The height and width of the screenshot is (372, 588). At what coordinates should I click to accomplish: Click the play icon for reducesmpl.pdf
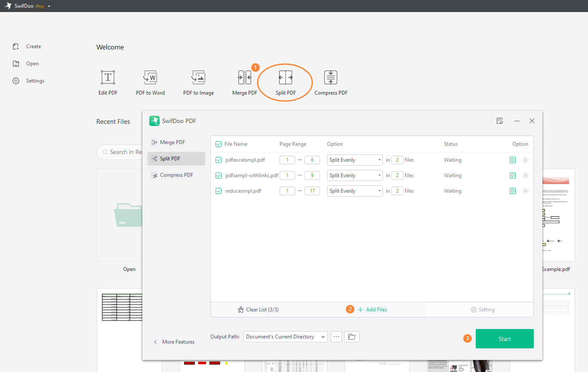coord(513,191)
